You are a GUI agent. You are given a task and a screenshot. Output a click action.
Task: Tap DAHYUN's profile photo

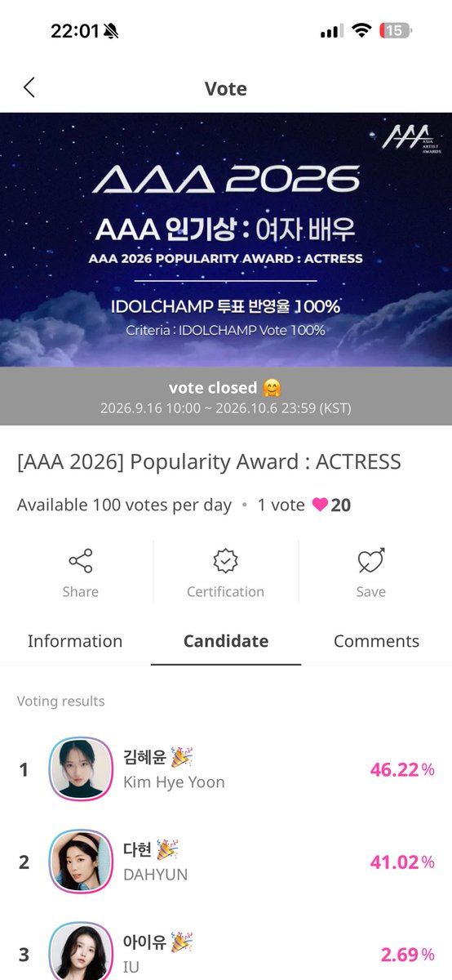[x=81, y=862]
